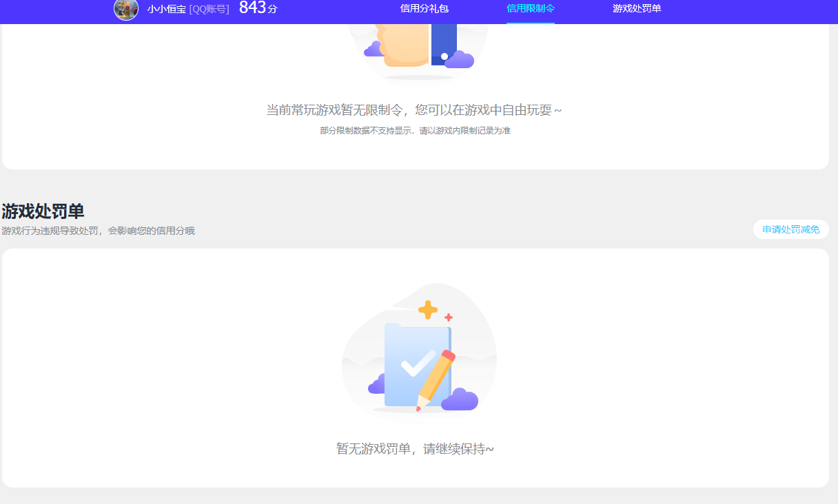The width and height of the screenshot is (838, 504).
Task: Click the subtitle 游戏行为违规导致处罚
Action: (x=98, y=231)
